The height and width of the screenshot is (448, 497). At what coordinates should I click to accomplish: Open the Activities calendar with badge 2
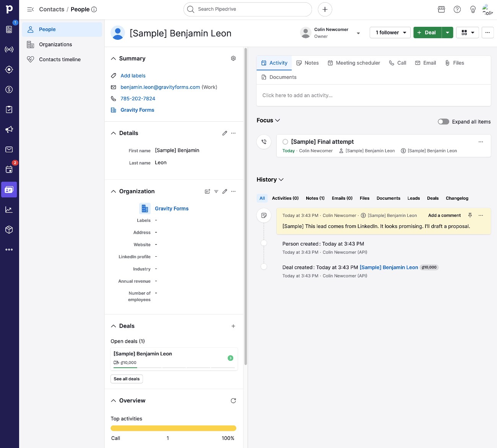pyautogui.click(x=9, y=168)
